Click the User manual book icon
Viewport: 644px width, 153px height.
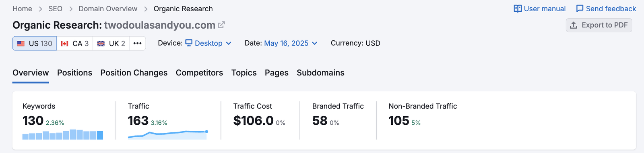[x=518, y=8]
